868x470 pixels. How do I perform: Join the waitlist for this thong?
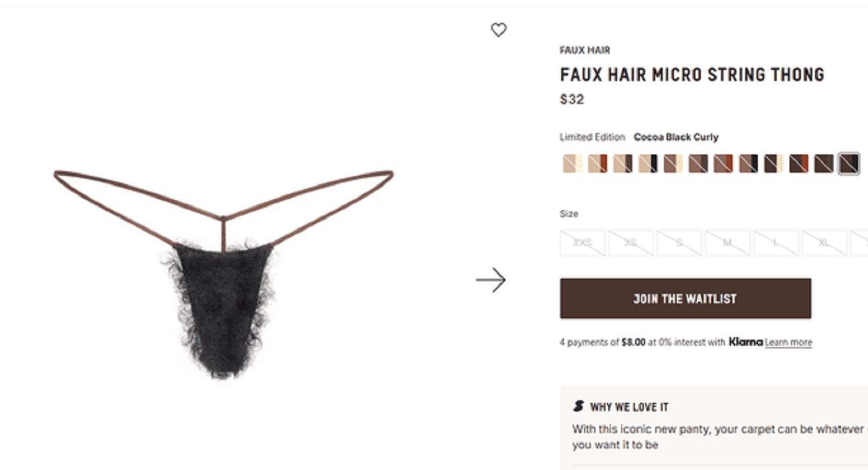tap(685, 299)
